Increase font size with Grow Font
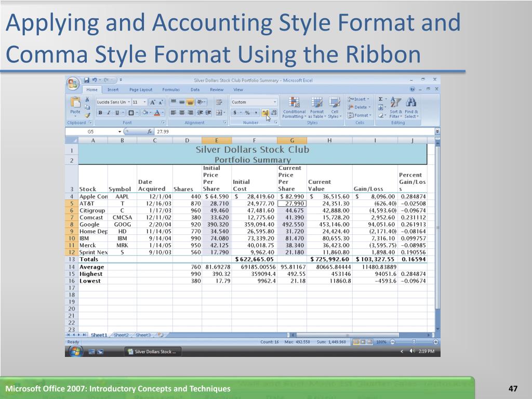The image size is (532, 399). [x=153, y=102]
